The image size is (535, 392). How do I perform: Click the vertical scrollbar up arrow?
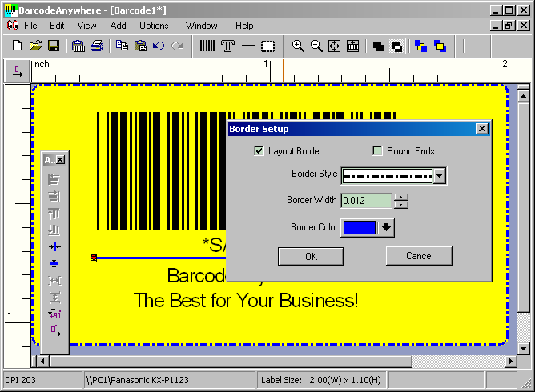click(x=524, y=96)
